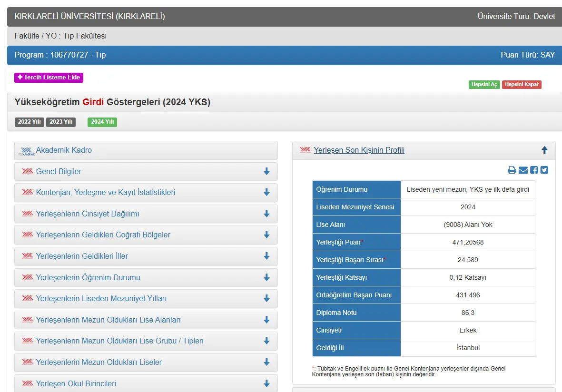Click Yerleştiği Başarı Sırası value 24.589

click(x=468, y=260)
